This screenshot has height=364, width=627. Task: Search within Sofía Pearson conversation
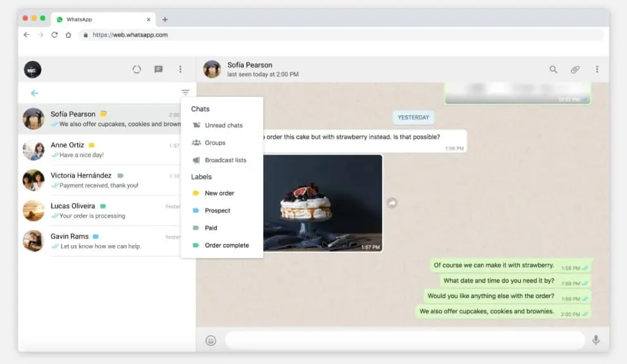tap(553, 70)
